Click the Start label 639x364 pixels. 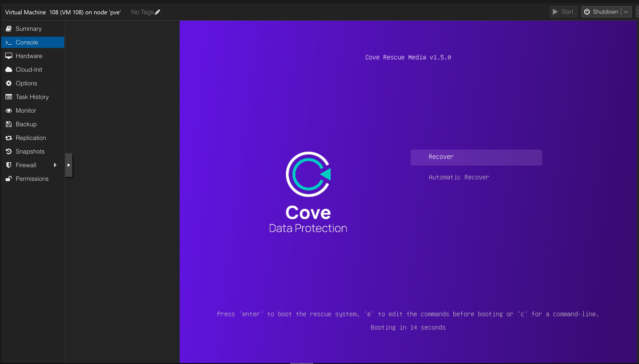click(567, 12)
